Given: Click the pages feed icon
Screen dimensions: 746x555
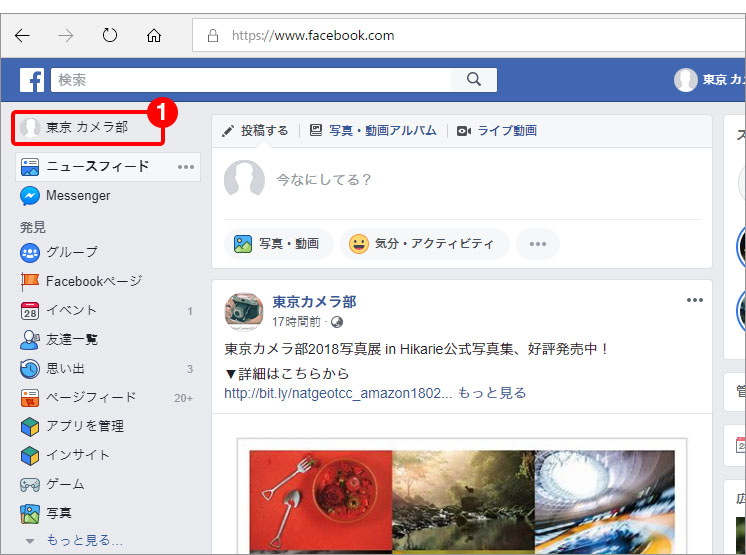Looking at the screenshot, I should (x=29, y=398).
